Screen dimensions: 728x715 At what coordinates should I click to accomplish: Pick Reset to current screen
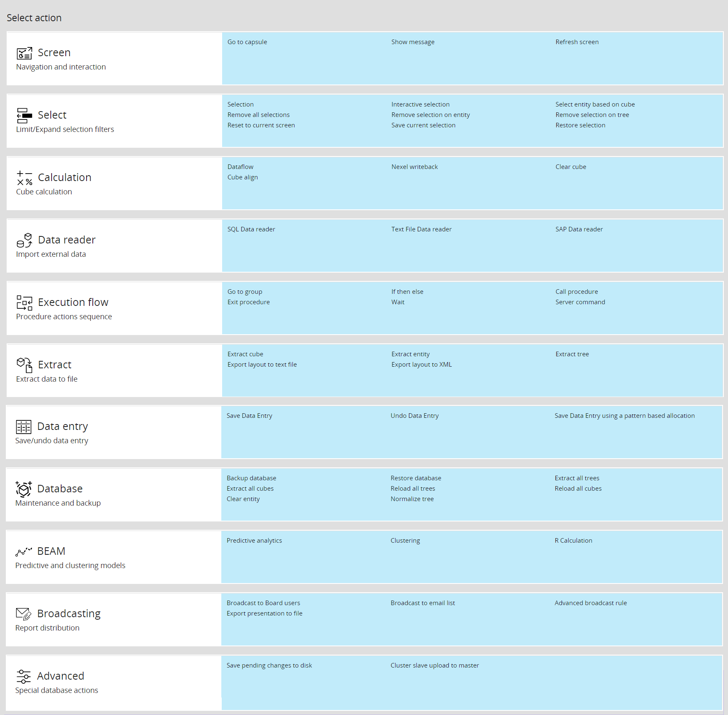[261, 125]
